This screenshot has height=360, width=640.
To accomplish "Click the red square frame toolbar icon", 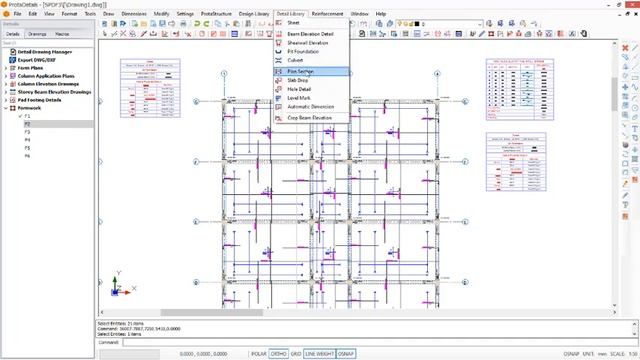I will [x=491, y=34].
